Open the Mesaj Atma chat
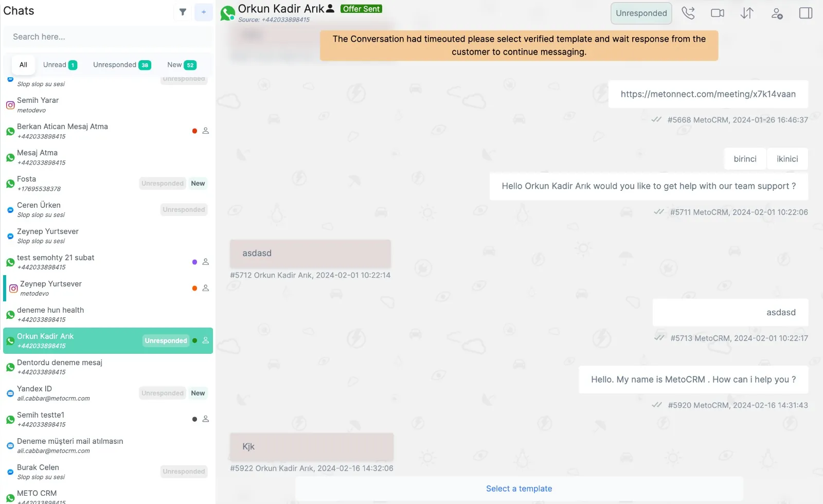 tap(108, 157)
